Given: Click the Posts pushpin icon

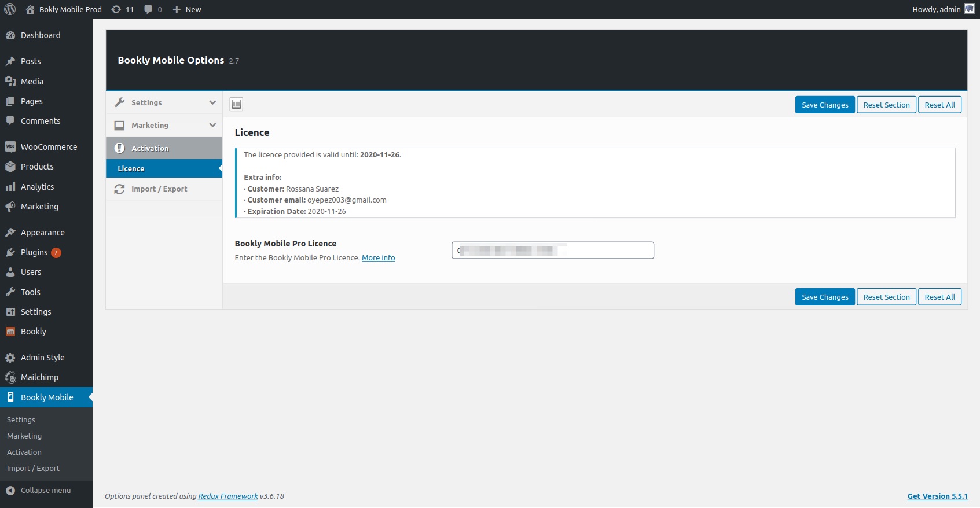Looking at the screenshot, I should [x=10, y=61].
